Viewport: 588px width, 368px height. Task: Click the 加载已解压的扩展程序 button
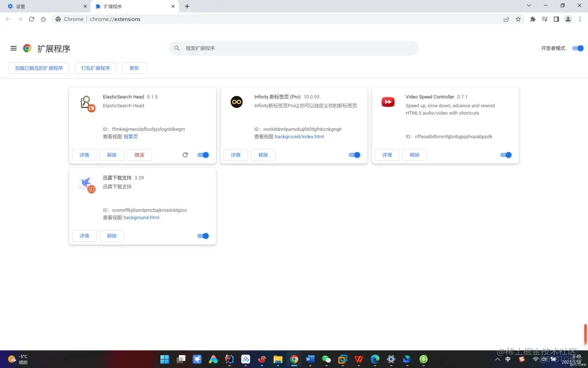click(x=38, y=68)
